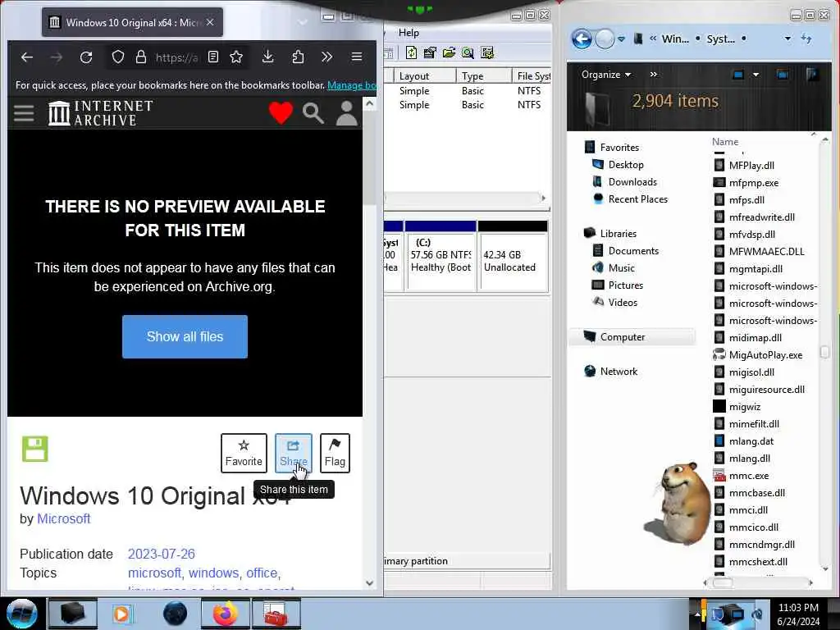Open Internet Archive user account icon
840x630 pixels.
347,113
